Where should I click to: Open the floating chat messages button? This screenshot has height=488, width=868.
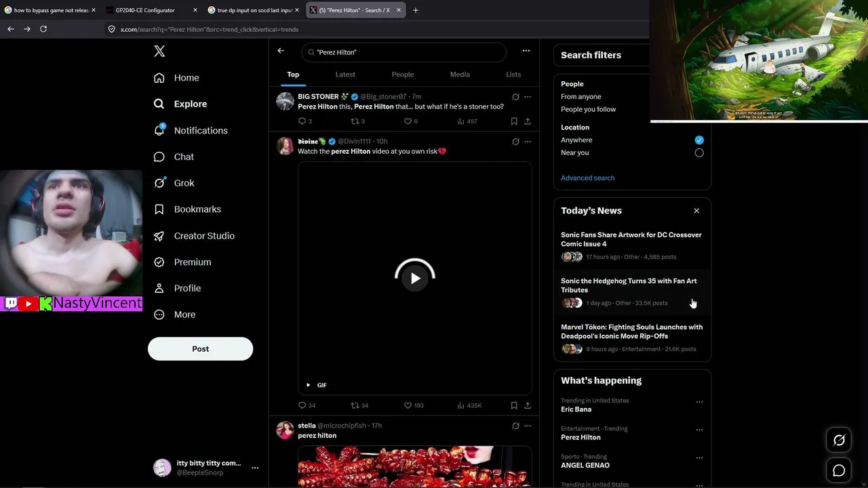click(x=839, y=470)
